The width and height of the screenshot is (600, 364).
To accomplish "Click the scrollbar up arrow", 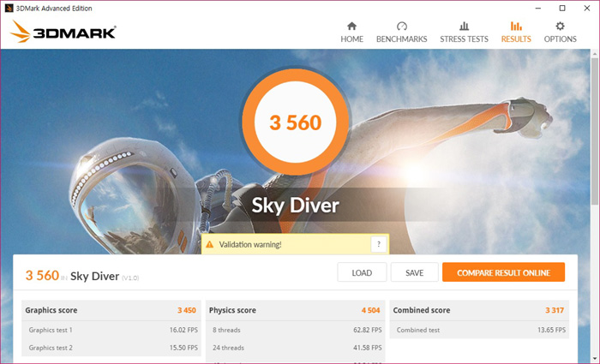I will [x=595, y=53].
